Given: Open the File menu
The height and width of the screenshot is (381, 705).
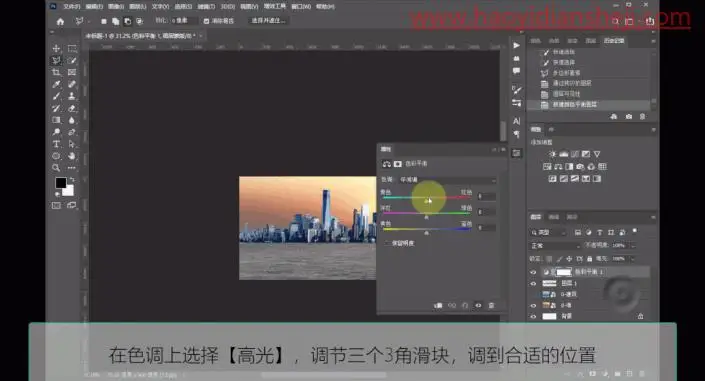Looking at the screenshot, I should (x=71, y=7).
